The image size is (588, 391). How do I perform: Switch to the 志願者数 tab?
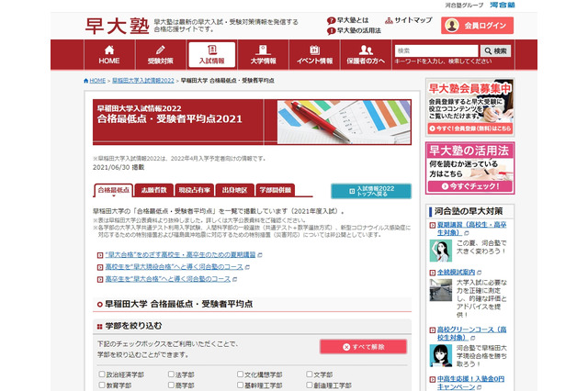pos(153,190)
